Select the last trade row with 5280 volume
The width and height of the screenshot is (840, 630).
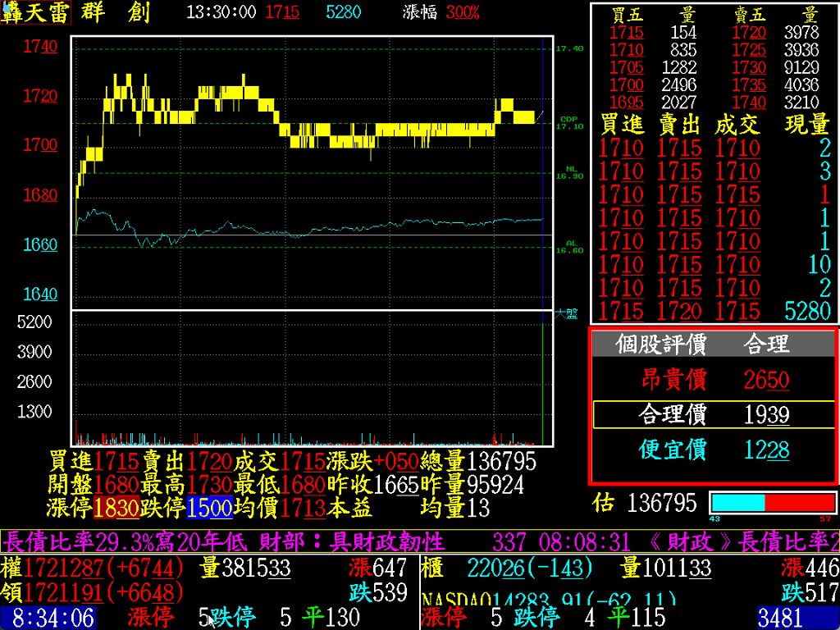pos(714,311)
